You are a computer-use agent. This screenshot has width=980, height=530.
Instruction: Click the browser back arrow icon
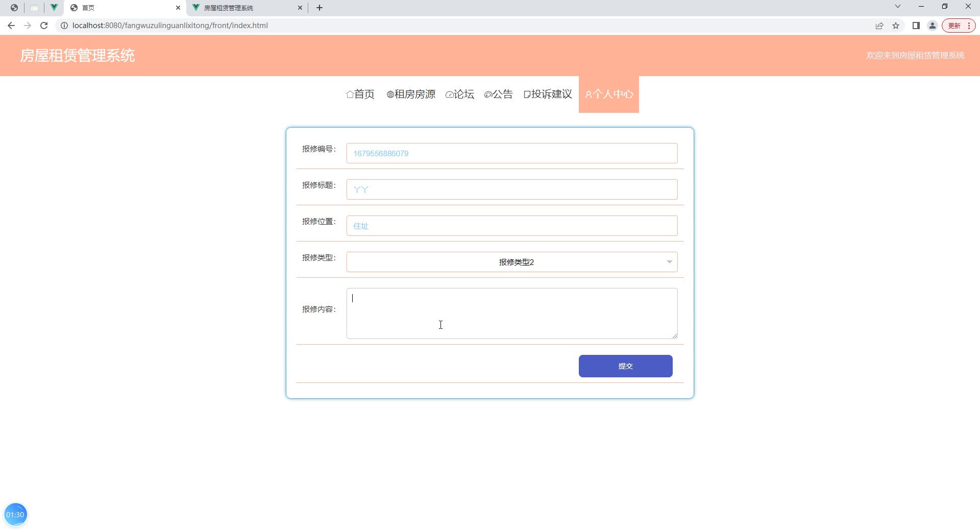[11, 26]
